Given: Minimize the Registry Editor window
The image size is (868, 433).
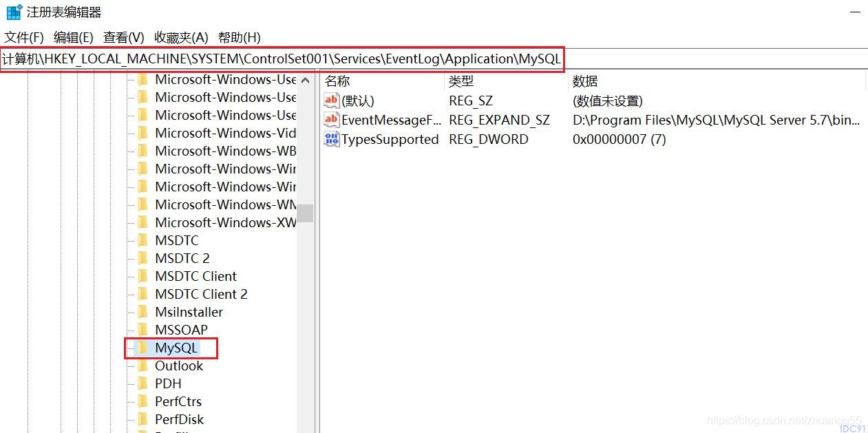Looking at the screenshot, I should (x=854, y=12).
